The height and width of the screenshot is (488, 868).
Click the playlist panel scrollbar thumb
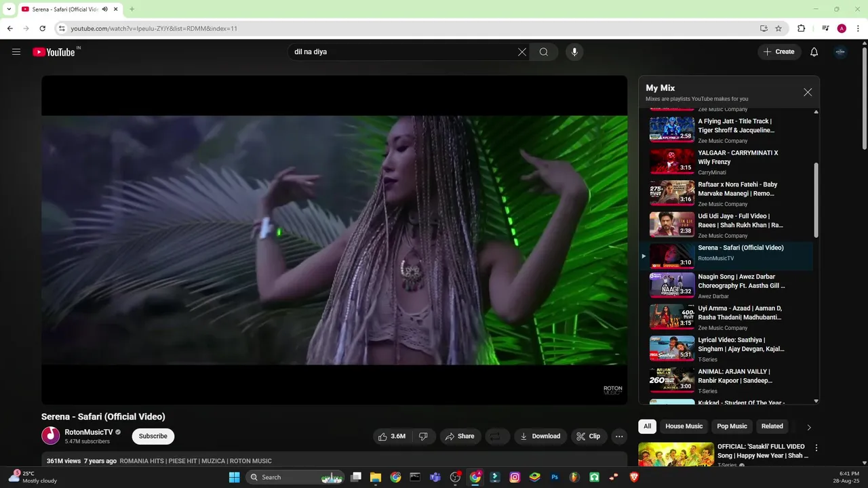pyautogui.click(x=816, y=200)
